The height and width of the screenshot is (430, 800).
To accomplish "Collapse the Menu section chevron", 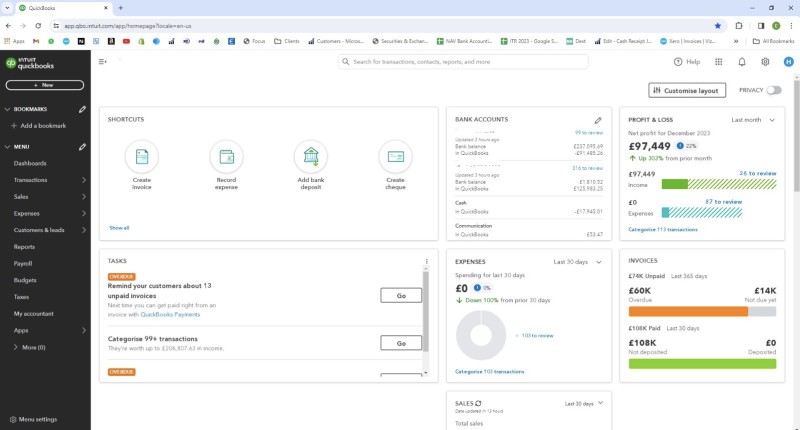I will [x=7, y=147].
